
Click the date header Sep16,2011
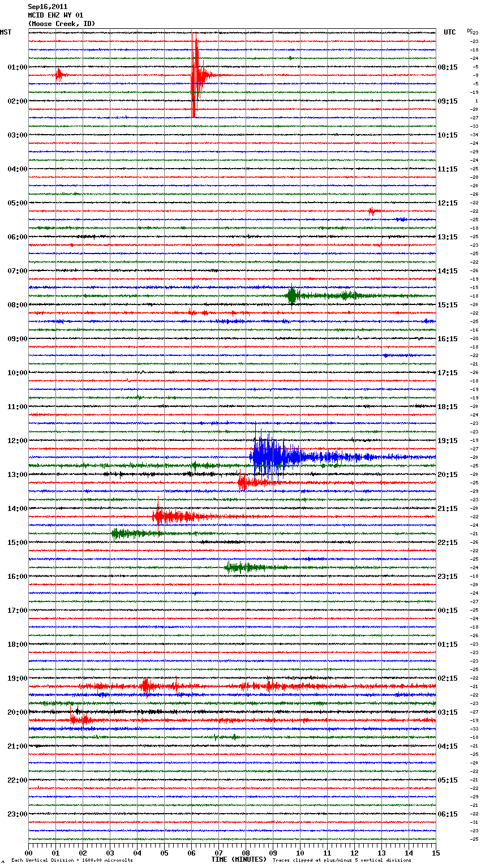[x=48, y=7]
